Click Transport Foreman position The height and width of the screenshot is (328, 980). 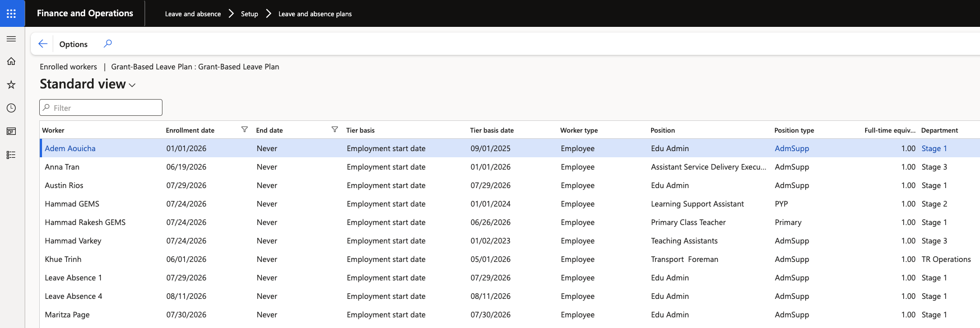click(684, 259)
